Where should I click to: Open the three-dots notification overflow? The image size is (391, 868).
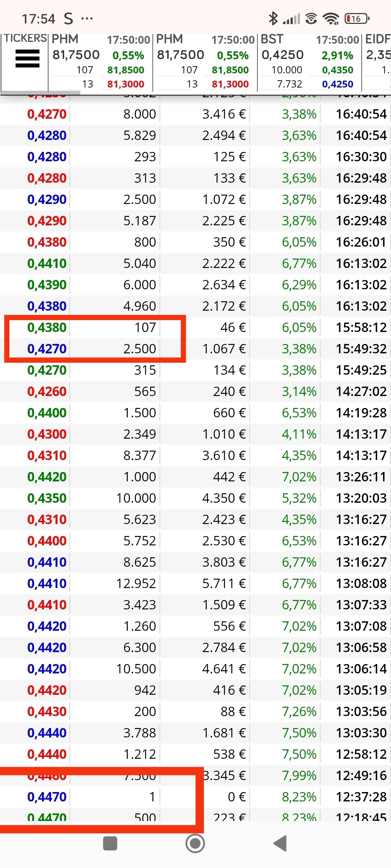point(87,18)
